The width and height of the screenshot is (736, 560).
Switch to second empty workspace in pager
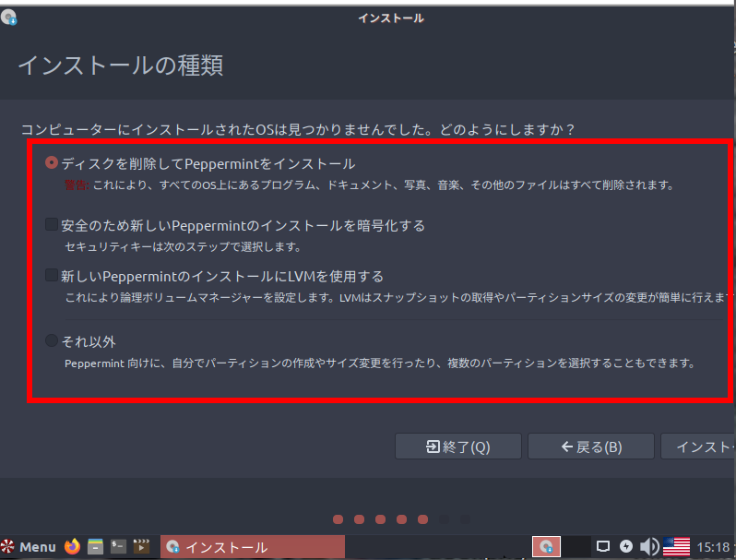click(x=576, y=546)
